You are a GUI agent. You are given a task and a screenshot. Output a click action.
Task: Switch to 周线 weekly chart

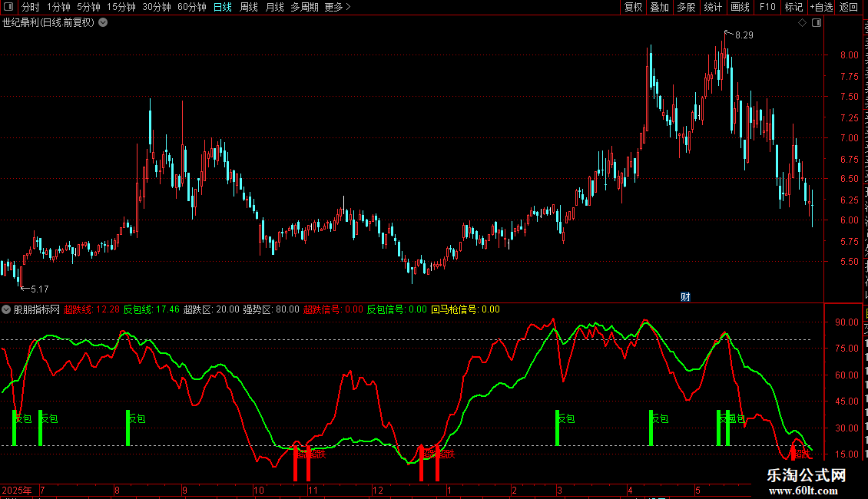[x=249, y=7]
